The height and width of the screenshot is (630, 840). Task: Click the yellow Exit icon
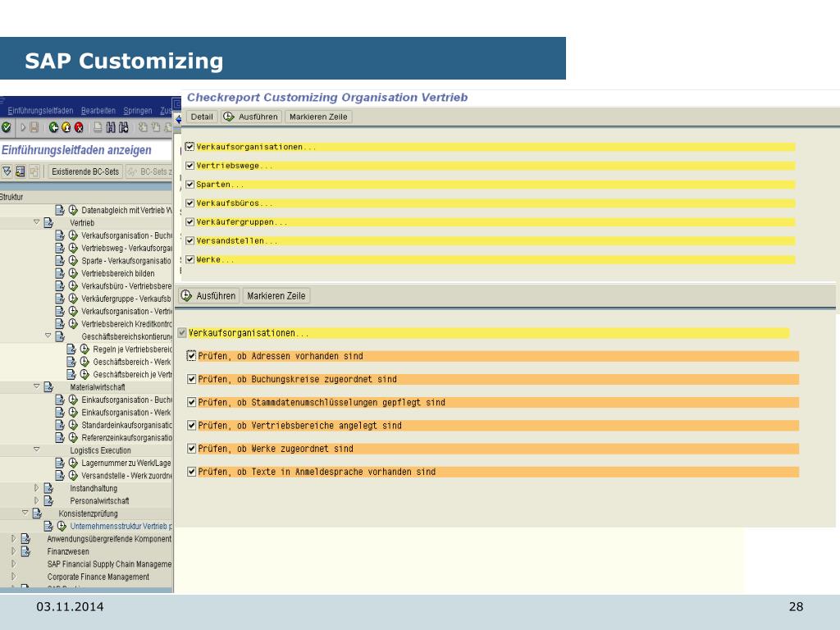point(66,127)
